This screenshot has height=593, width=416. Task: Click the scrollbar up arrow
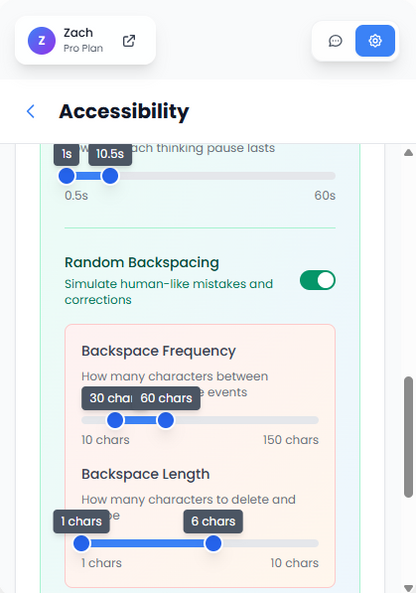(x=408, y=153)
